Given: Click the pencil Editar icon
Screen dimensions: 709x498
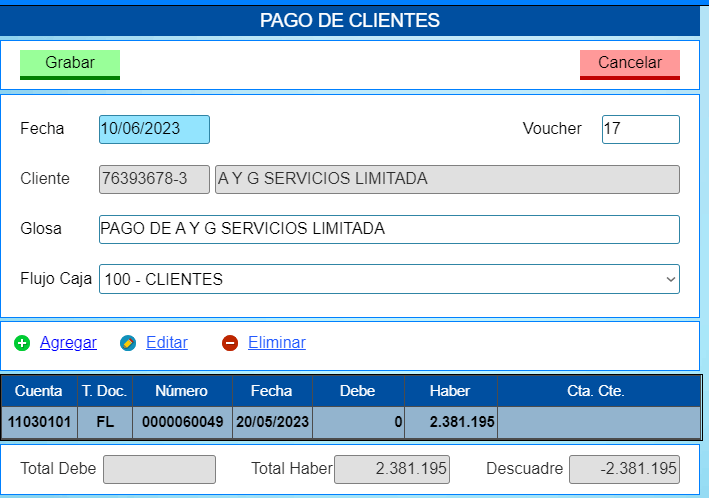Looking at the screenshot, I should pyautogui.click(x=128, y=343).
